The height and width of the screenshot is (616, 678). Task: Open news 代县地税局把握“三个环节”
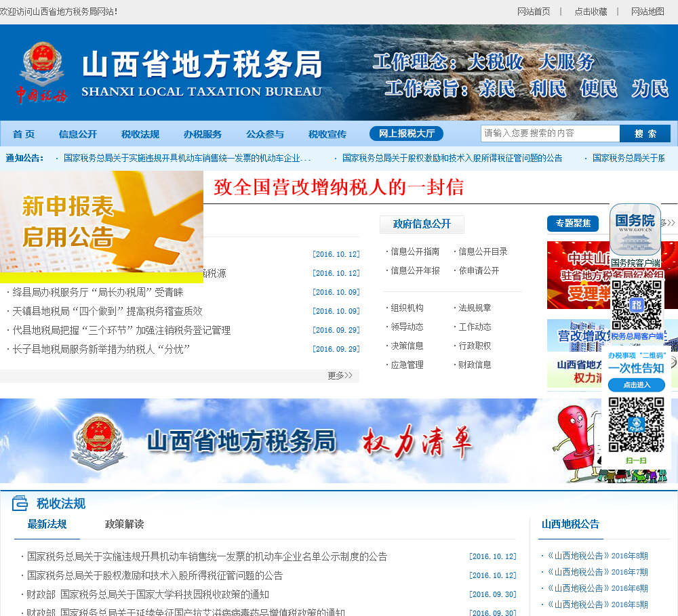coord(121,330)
